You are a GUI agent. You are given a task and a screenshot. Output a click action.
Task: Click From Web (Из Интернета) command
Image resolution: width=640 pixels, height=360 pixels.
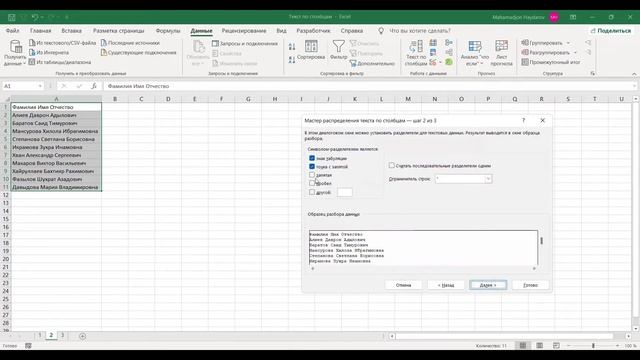pos(49,52)
